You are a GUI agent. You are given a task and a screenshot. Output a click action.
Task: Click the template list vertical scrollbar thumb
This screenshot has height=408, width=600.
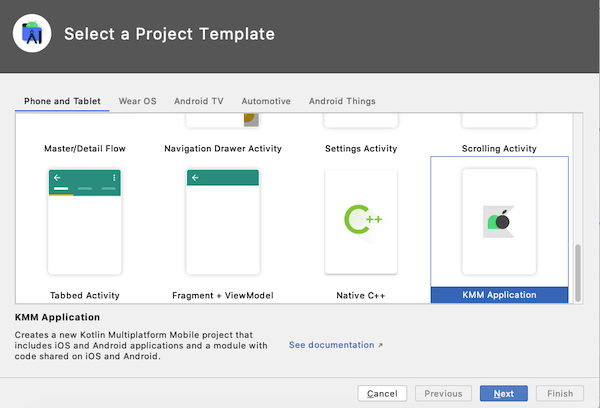click(578, 273)
